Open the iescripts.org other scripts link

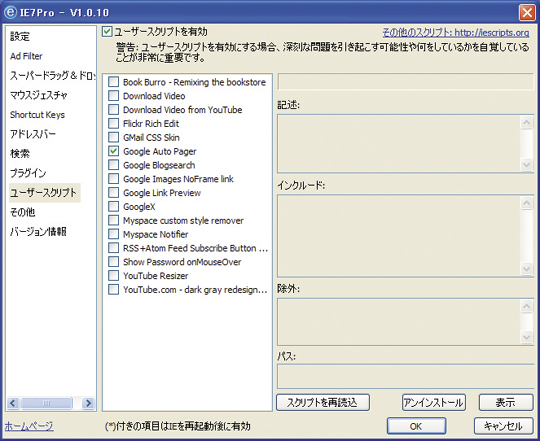click(456, 33)
